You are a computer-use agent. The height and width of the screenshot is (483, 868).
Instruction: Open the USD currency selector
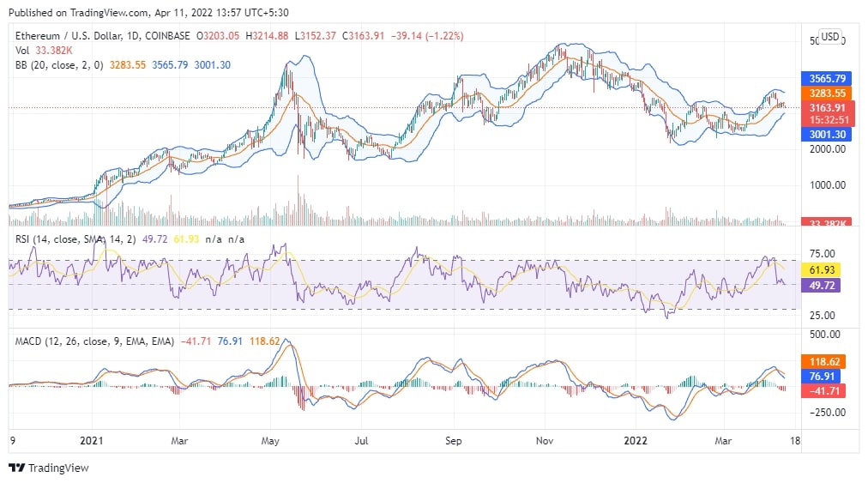click(x=829, y=37)
